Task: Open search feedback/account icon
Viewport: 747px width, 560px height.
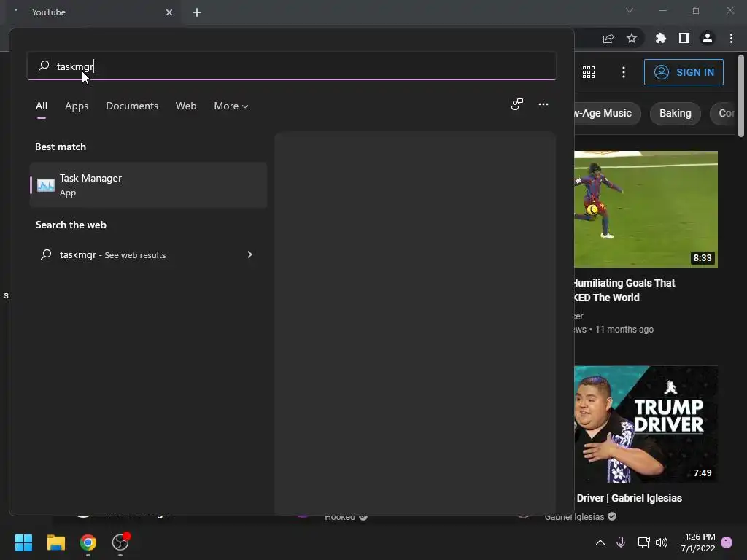Action: point(517,104)
